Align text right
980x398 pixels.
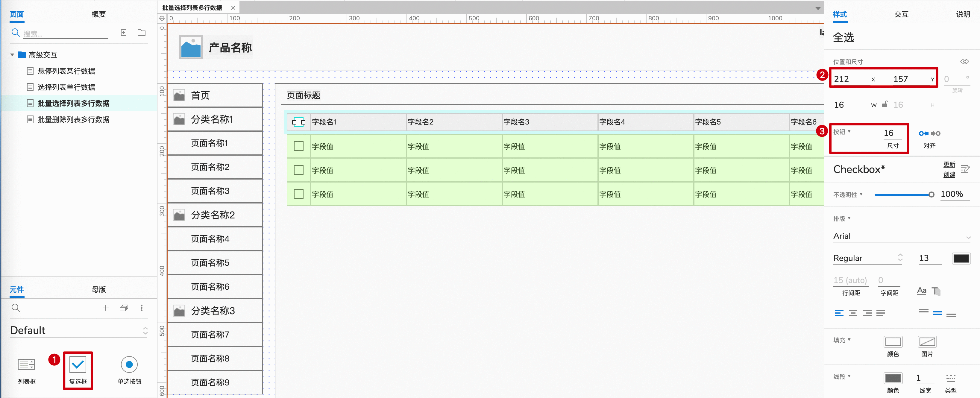tap(867, 313)
